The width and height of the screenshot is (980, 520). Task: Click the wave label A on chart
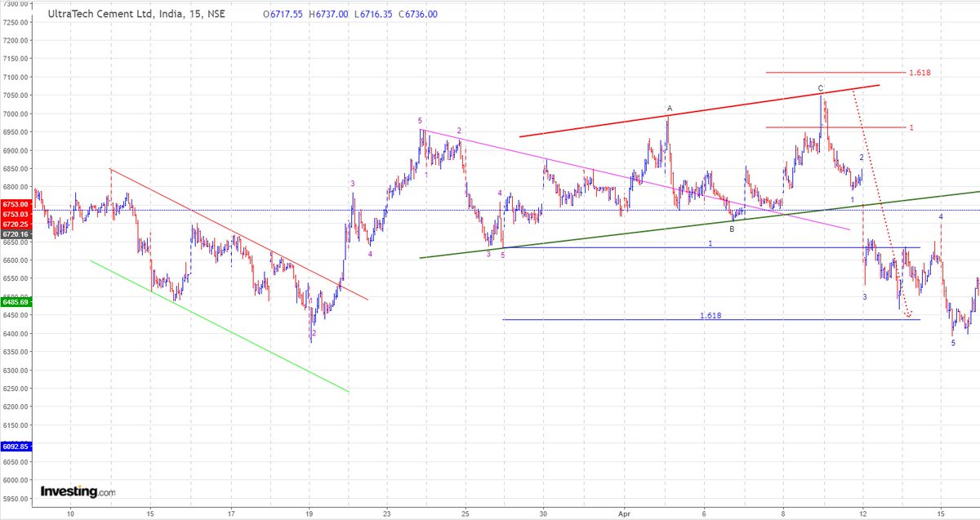pyautogui.click(x=670, y=108)
